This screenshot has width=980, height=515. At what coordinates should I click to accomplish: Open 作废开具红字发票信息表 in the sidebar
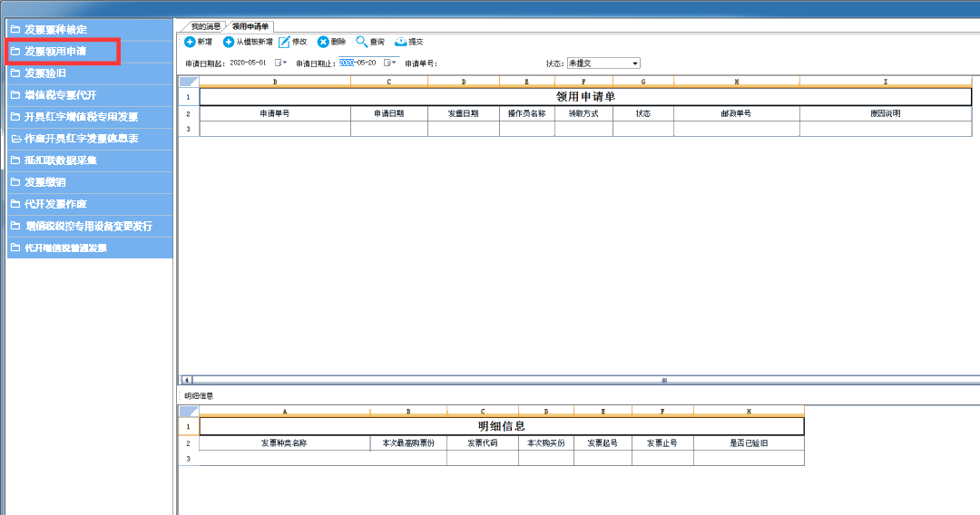(90, 139)
